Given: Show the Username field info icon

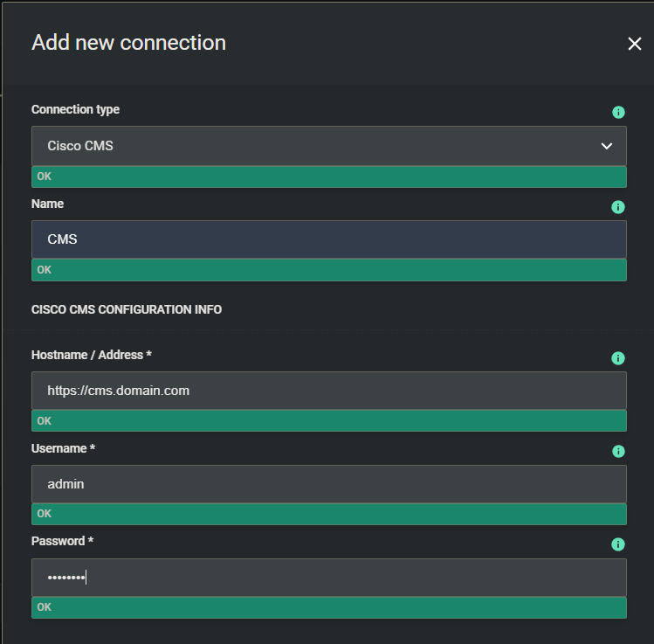Looking at the screenshot, I should coord(618,452).
